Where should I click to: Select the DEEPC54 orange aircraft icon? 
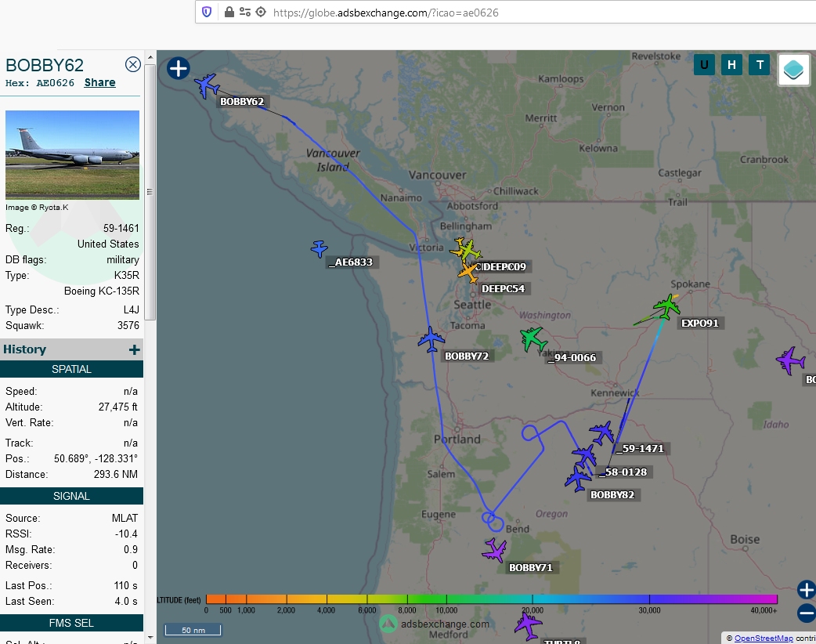(468, 273)
